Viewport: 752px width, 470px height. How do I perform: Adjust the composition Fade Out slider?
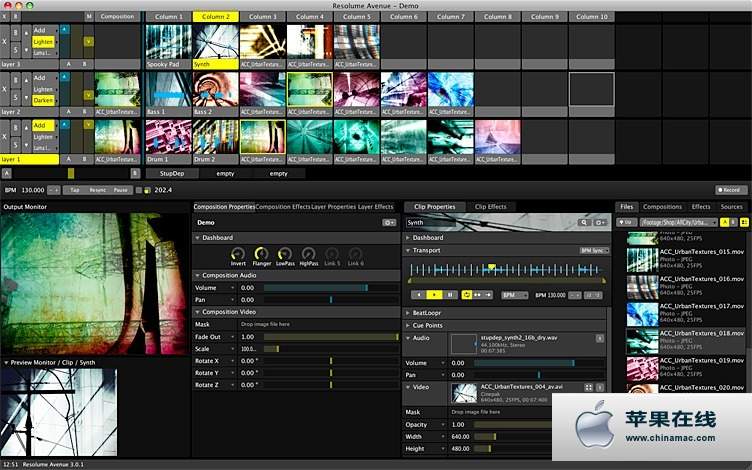(331, 337)
